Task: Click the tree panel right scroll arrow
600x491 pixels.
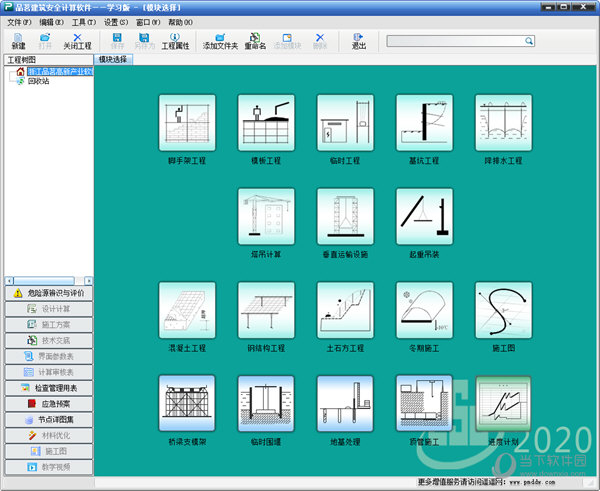Action: point(88,281)
